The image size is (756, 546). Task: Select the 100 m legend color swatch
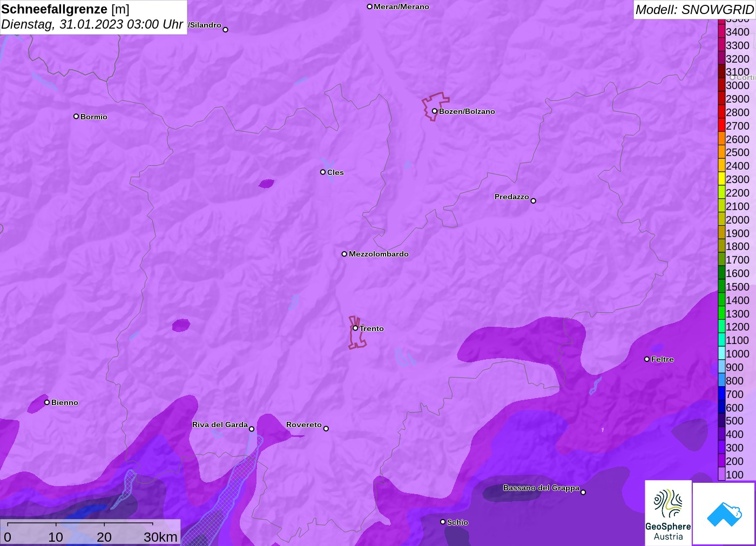point(721,475)
